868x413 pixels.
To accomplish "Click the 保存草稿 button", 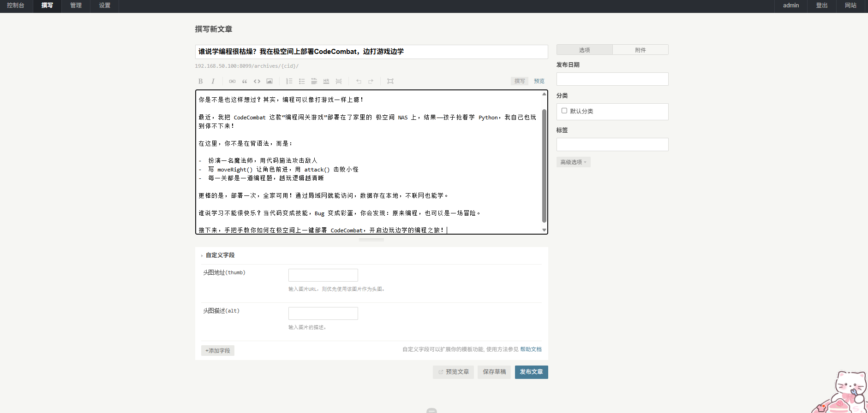I will pos(494,372).
